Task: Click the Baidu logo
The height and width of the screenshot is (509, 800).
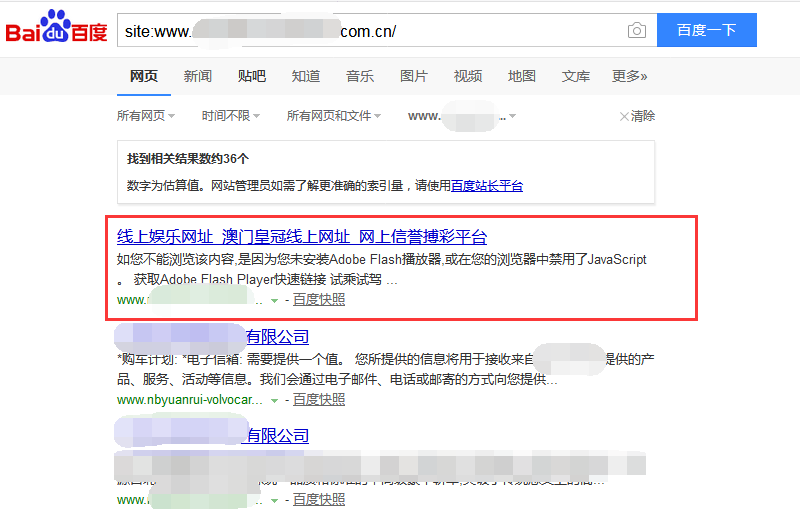Action: click(57, 30)
